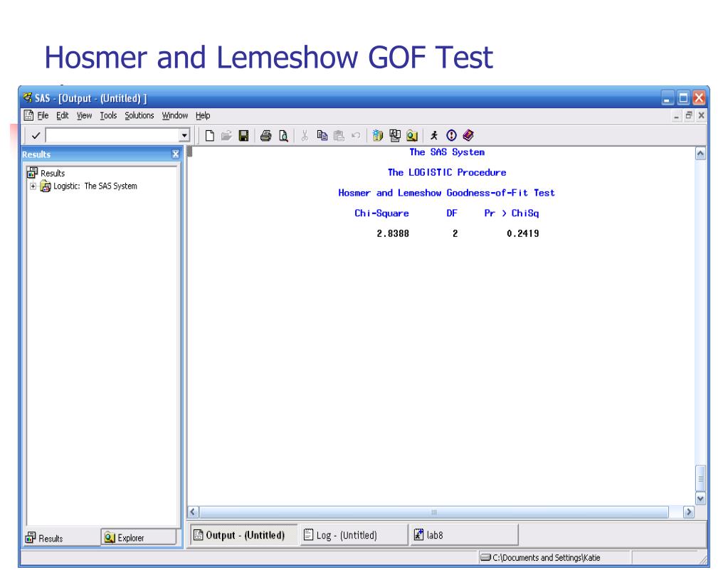This screenshot has width=728, height=587.
Task: Maximize the SAS main window
Action: pyautogui.click(x=683, y=98)
